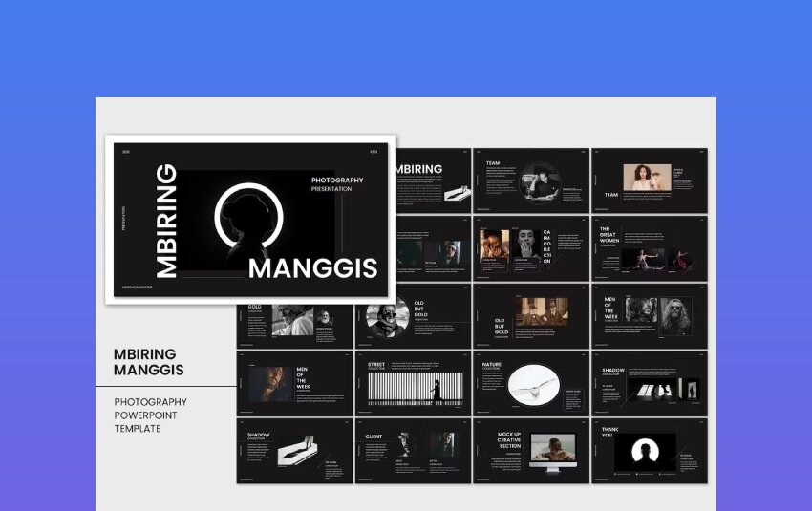The image size is (812, 511).
Task: Select Shadow Collection slide in bottom row
Action: click(294, 450)
